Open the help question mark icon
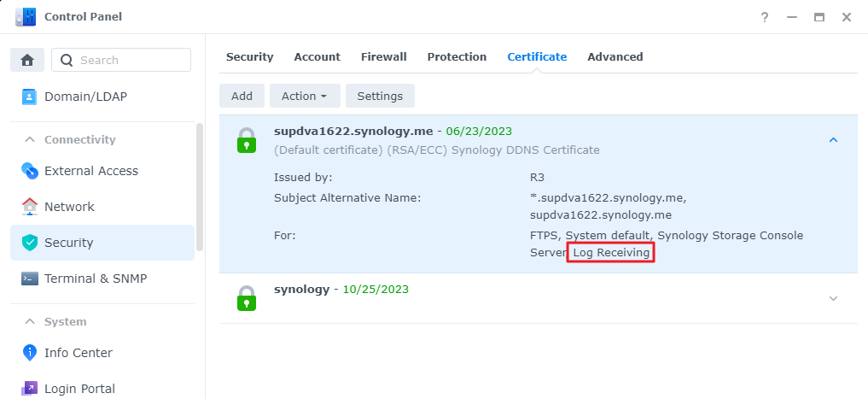 [765, 17]
